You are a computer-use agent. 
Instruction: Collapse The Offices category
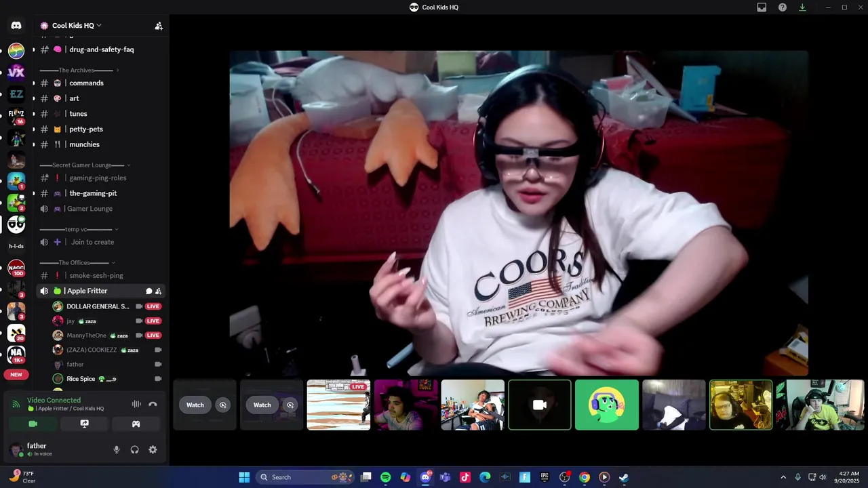click(77, 262)
